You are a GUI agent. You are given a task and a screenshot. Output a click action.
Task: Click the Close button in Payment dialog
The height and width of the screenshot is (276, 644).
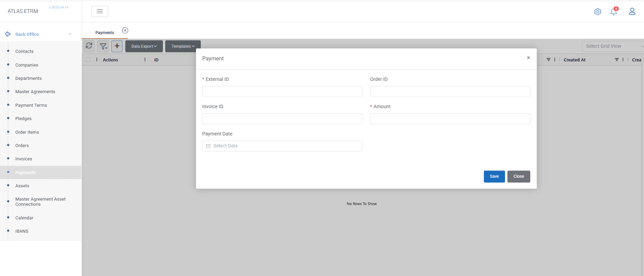click(x=519, y=176)
